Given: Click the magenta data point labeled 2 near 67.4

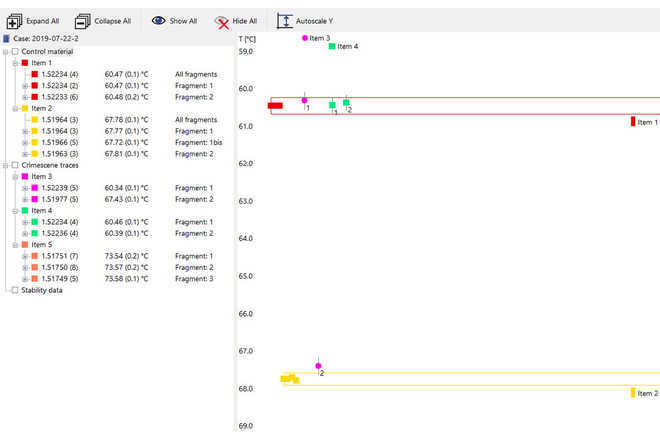Looking at the screenshot, I should [318, 366].
